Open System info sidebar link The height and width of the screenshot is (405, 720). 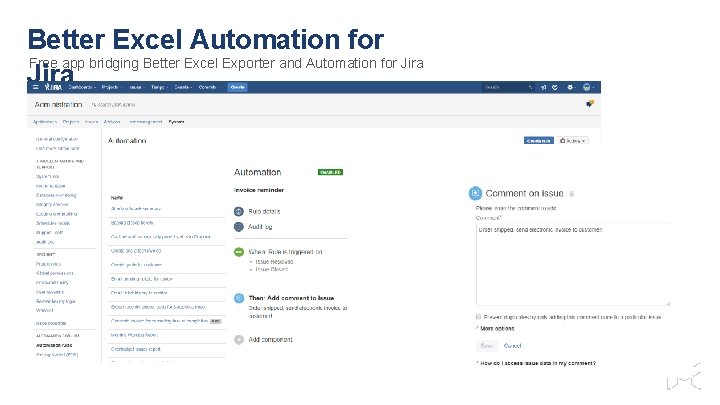click(x=47, y=176)
